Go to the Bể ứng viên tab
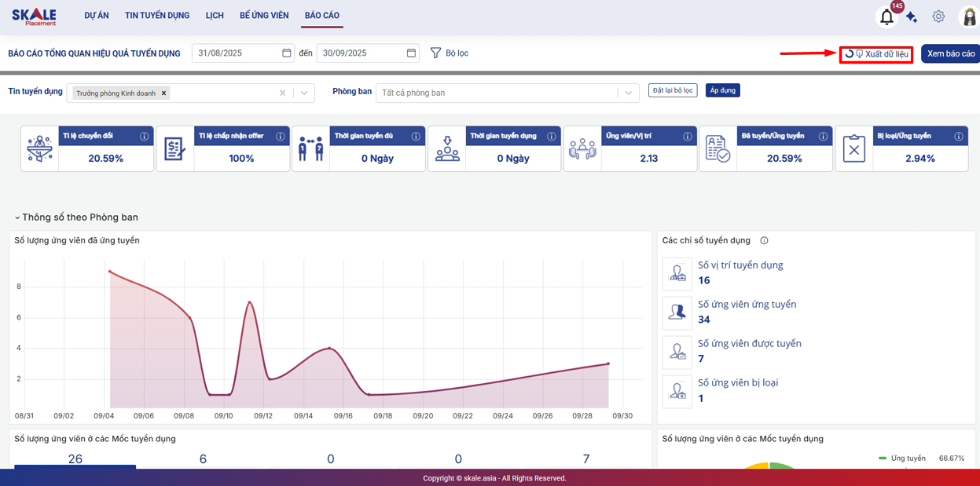The width and height of the screenshot is (980, 486). tap(264, 16)
